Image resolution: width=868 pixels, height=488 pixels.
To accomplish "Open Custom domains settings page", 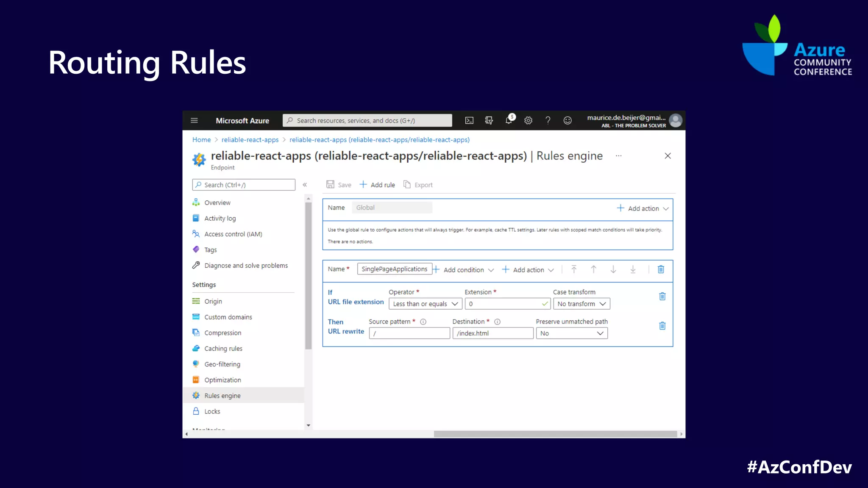I will (x=228, y=317).
